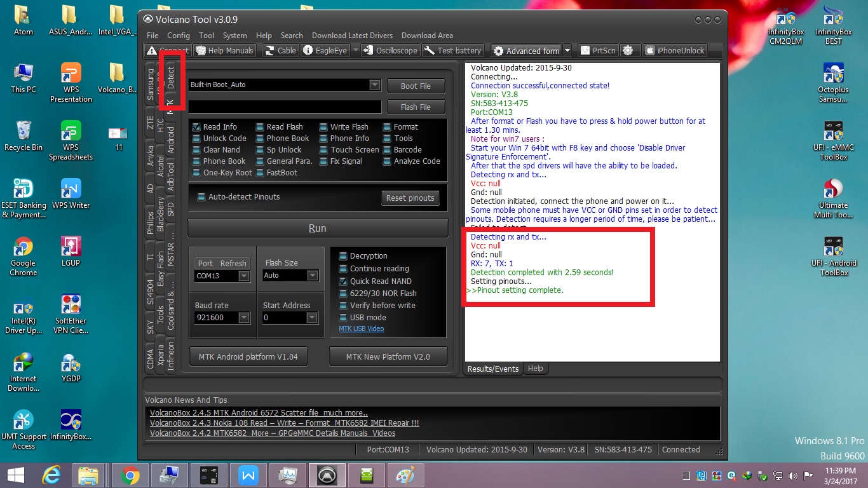
Task: Select the InfinityBox CM2QLM desktop icon
Action: [x=786, y=25]
